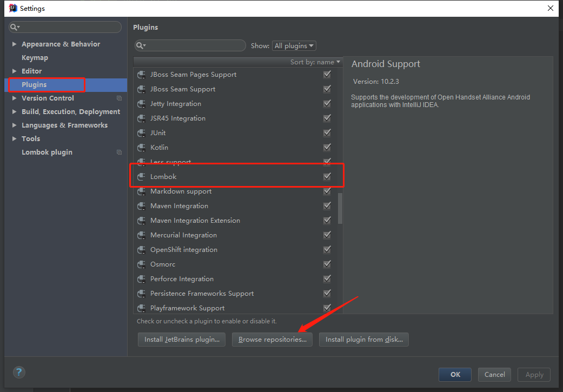Viewport: 563px width, 392px height.
Task: Select Keymap in settings tree
Action: click(x=35, y=57)
